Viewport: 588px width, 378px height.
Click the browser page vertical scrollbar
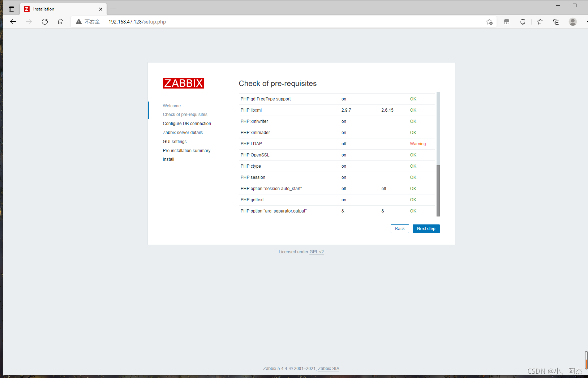(x=586, y=360)
